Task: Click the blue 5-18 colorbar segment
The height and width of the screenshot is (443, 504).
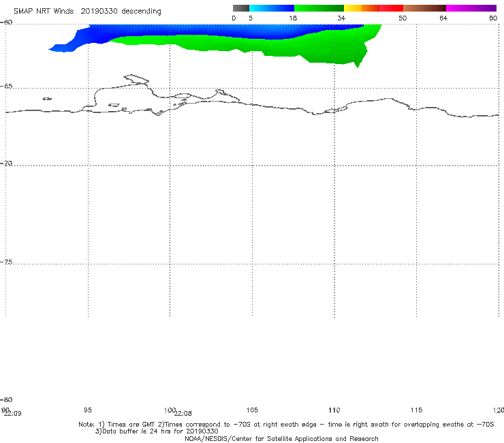Action: click(x=272, y=8)
